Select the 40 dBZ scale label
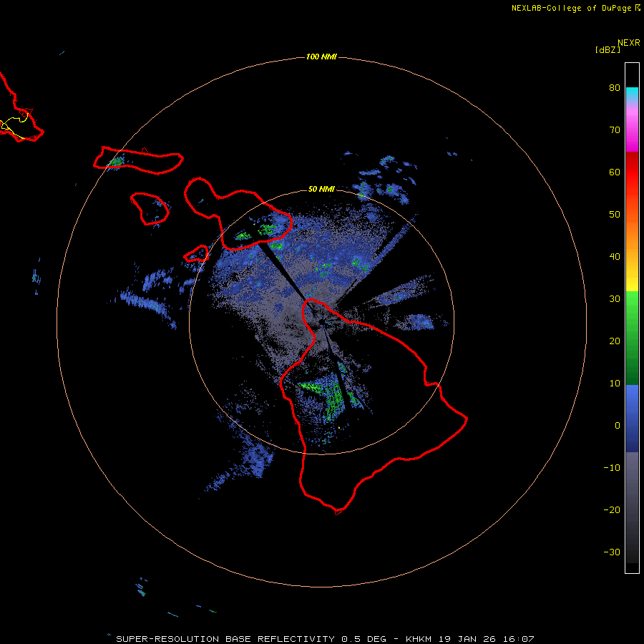 pos(615,257)
